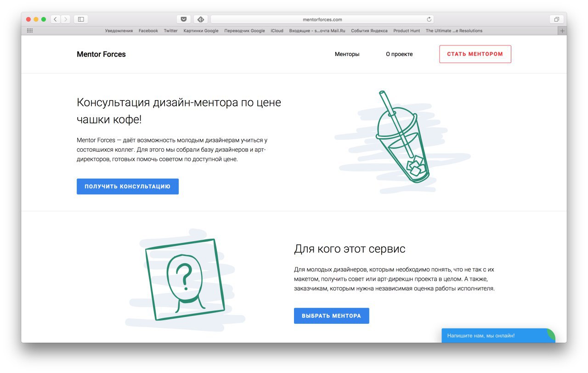
Task: Open the Напишите нам online chat widget
Action: click(x=498, y=335)
